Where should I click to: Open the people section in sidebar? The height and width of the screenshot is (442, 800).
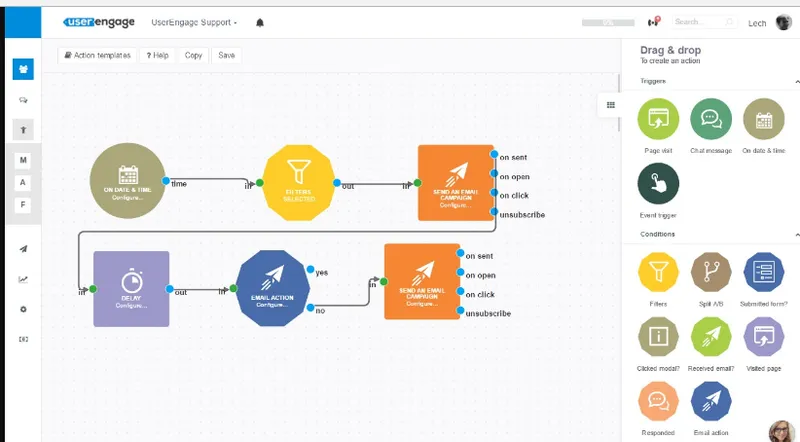(23, 69)
